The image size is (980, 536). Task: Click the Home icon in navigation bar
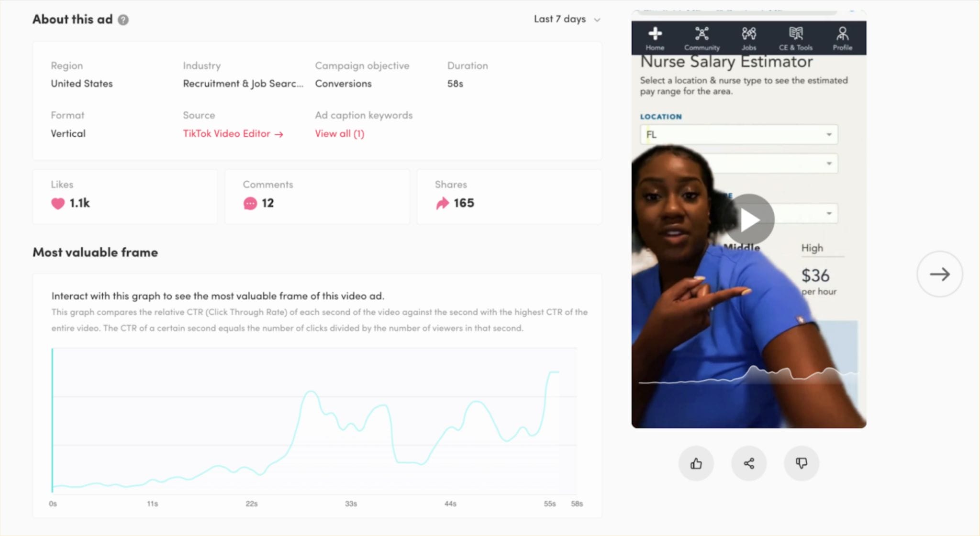[655, 38]
